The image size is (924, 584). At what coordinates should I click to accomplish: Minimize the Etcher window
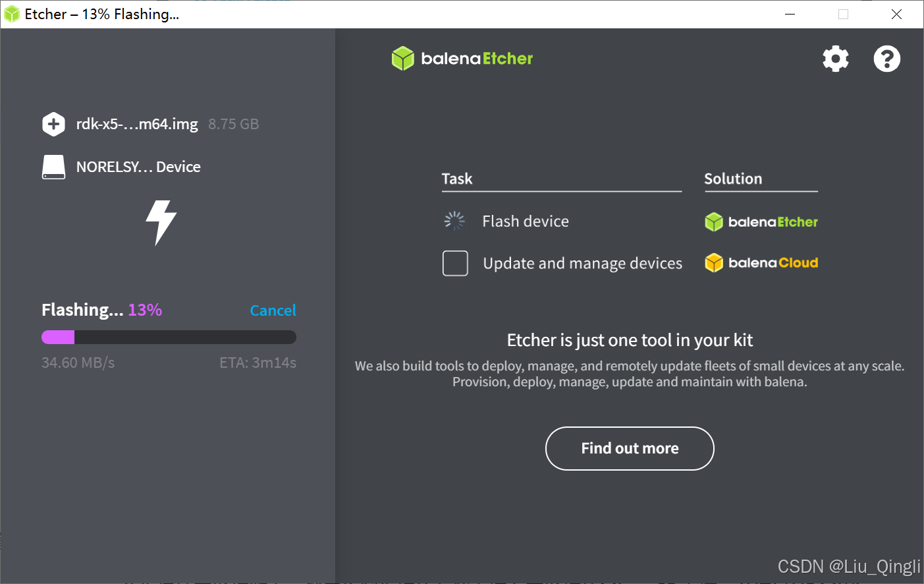[790, 14]
